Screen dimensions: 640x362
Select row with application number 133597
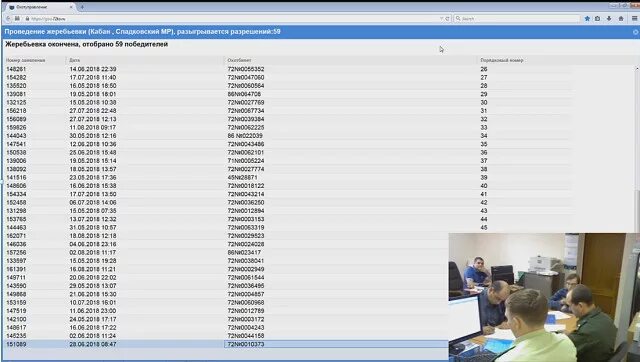(226, 261)
